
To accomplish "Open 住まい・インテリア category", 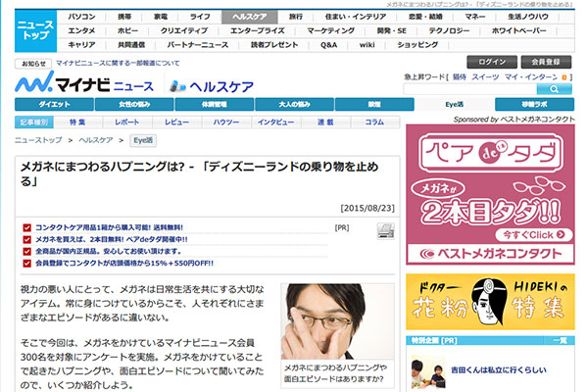I will coord(356,17).
